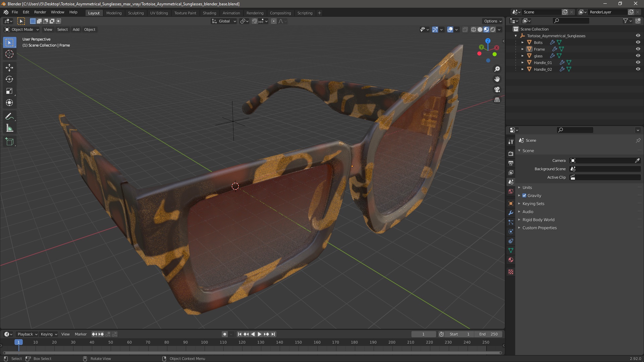Open the Object properties tab
Image resolution: width=644 pixels, height=362 pixels.
tap(511, 203)
